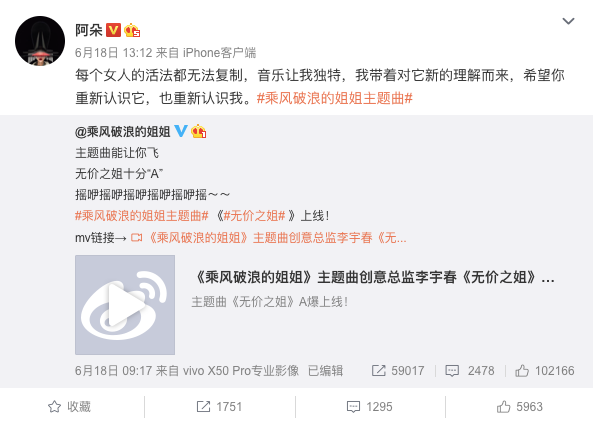Open the @乘风破浪的姐姐 account link
Image resolution: width=593 pixels, height=423 pixels.
(123, 132)
